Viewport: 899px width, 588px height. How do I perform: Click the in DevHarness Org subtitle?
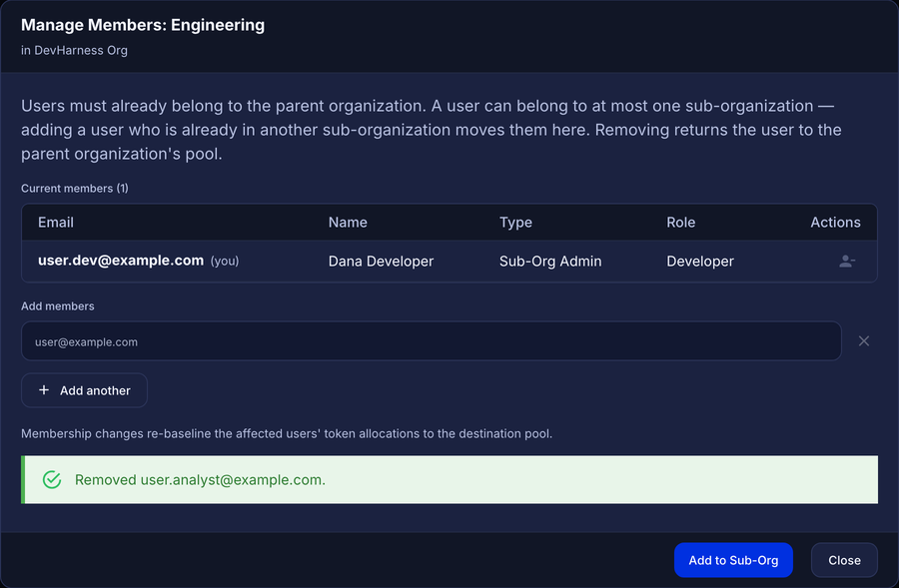[74, 51]
